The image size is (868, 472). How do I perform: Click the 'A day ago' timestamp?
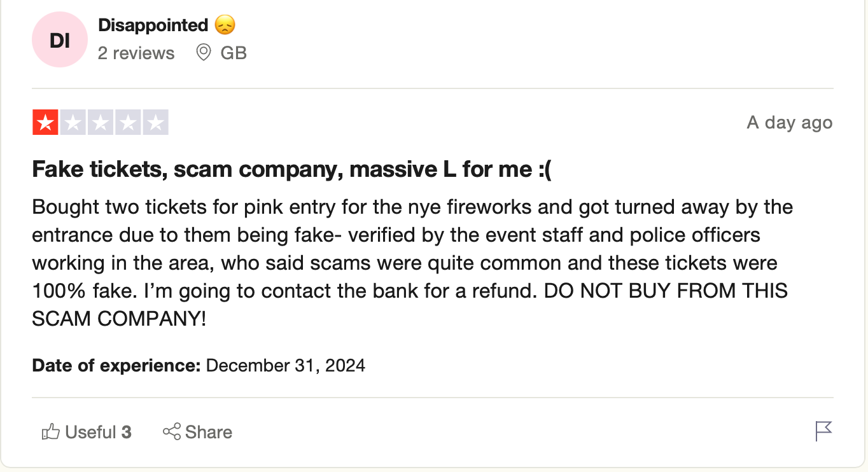click(789, 122)
